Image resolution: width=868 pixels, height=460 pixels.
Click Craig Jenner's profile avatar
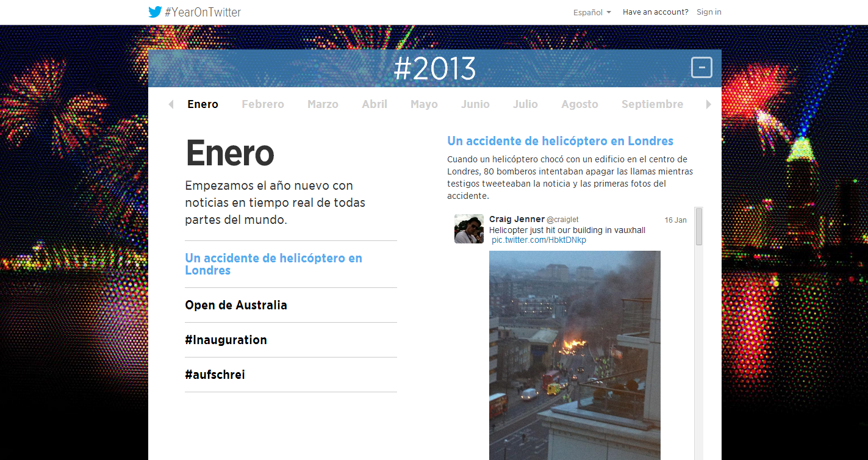click(468, 229)
